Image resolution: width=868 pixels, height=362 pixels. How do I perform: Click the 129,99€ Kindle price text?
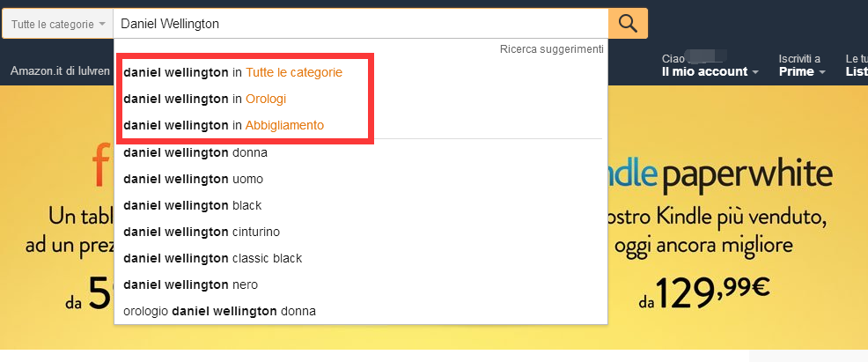pyautogui.click(x=704, y=292)
